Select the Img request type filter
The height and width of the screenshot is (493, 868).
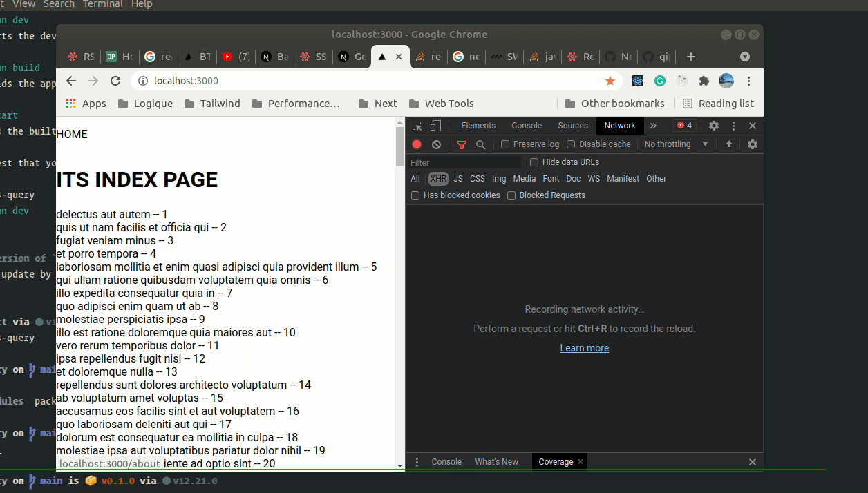[x=499, y=179]
